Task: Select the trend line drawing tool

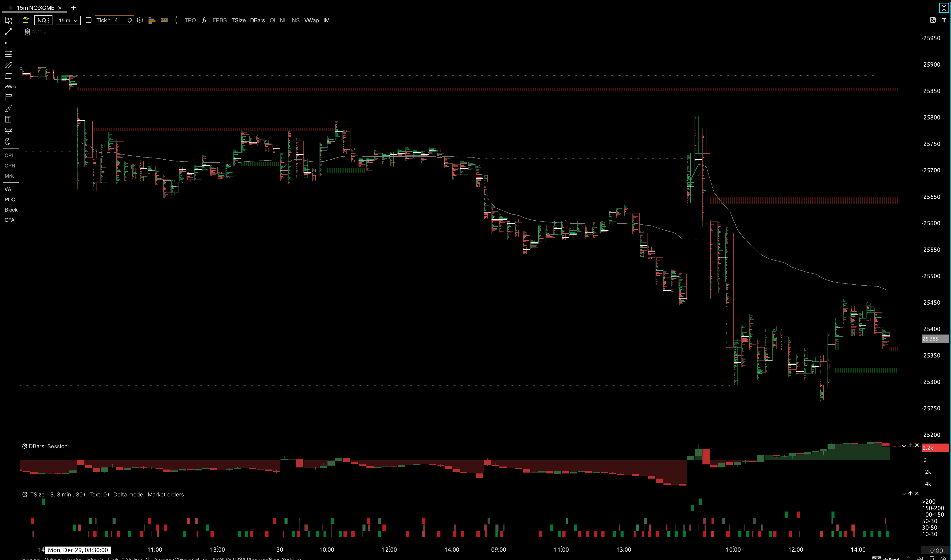Action: click(x=8, y=32)
